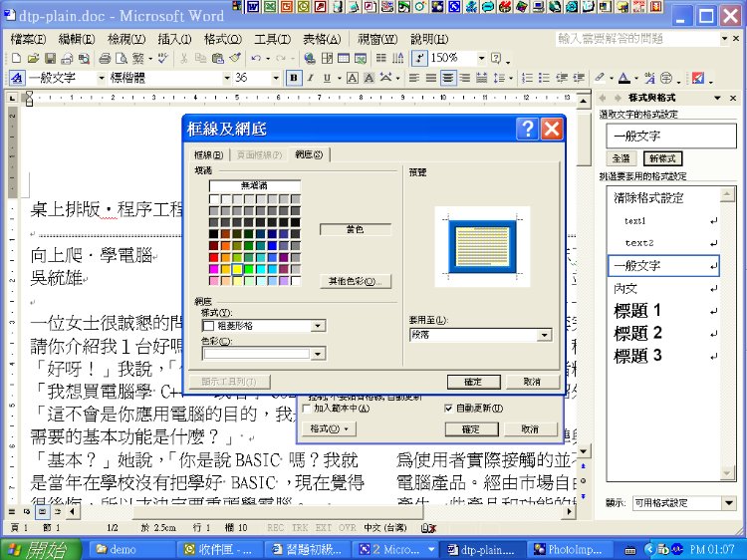747x560 pixels.
Task: Click the Columns icon in toolbar
Action: tap(380, 58)
